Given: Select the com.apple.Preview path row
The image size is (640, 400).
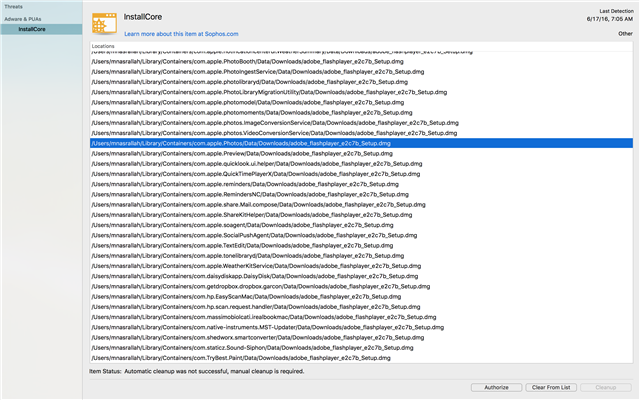Looking at the screenshot, I should coord(361,153).
